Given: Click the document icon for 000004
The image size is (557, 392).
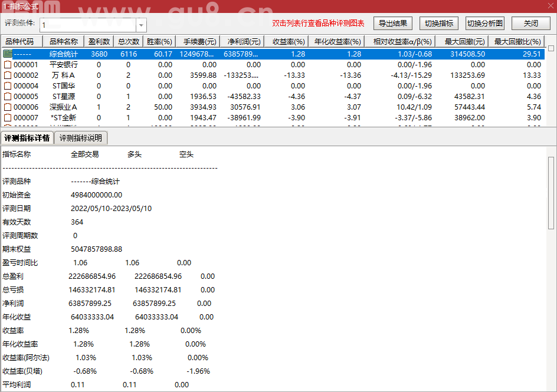Looking at the screenshot, I should point(8,86).
